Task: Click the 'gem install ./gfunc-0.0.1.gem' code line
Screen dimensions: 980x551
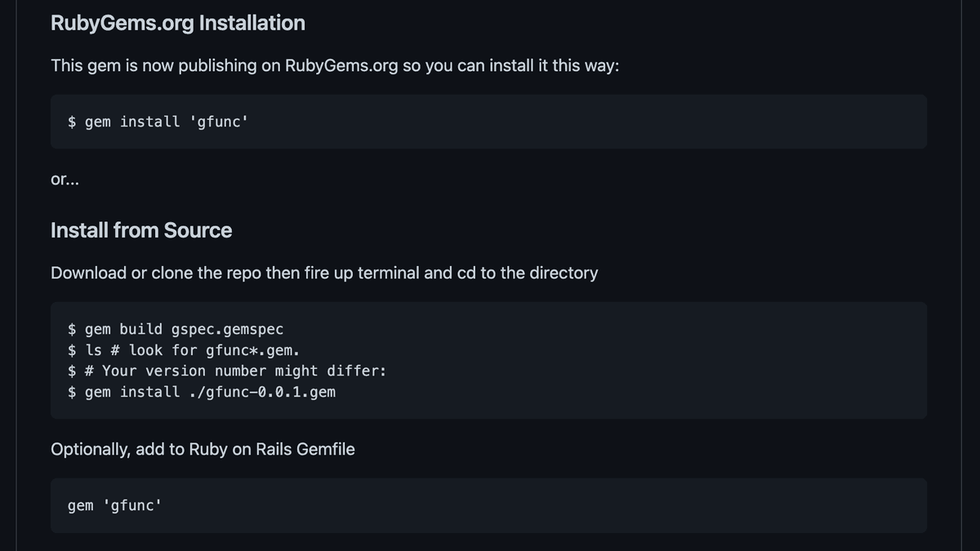Action: point(201,392)
